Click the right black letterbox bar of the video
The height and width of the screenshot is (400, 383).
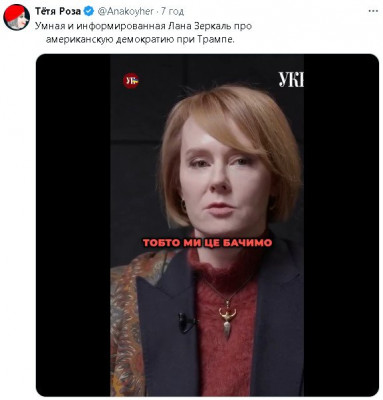coord(341,225)
